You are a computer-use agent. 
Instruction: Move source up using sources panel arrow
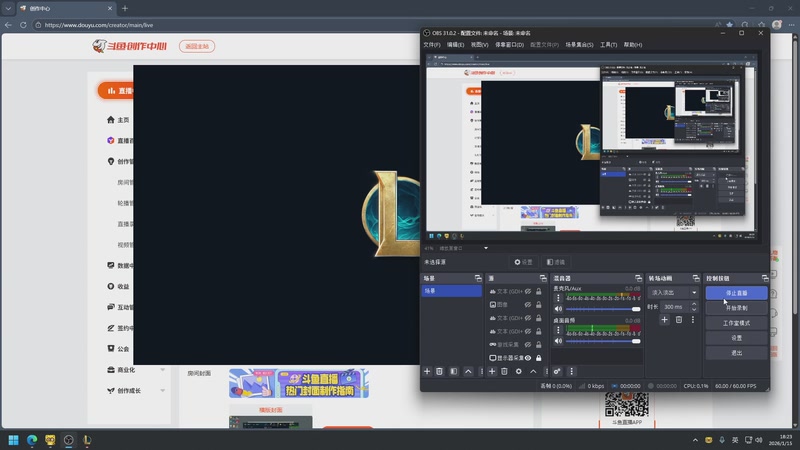533,371
